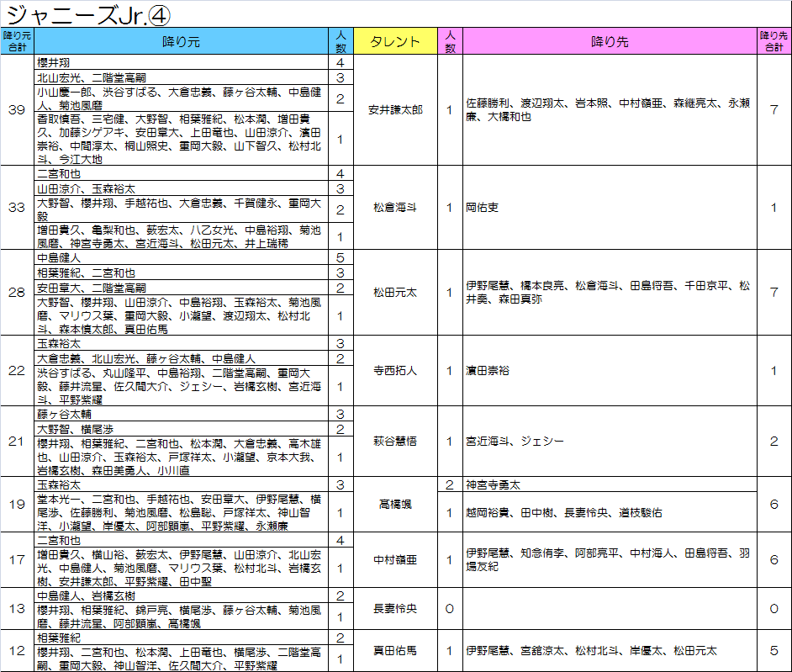Image resolution: width=792 pixels, height=672 pixels.
Task: Click the 降り元合計 header cell
Action: 17,41
